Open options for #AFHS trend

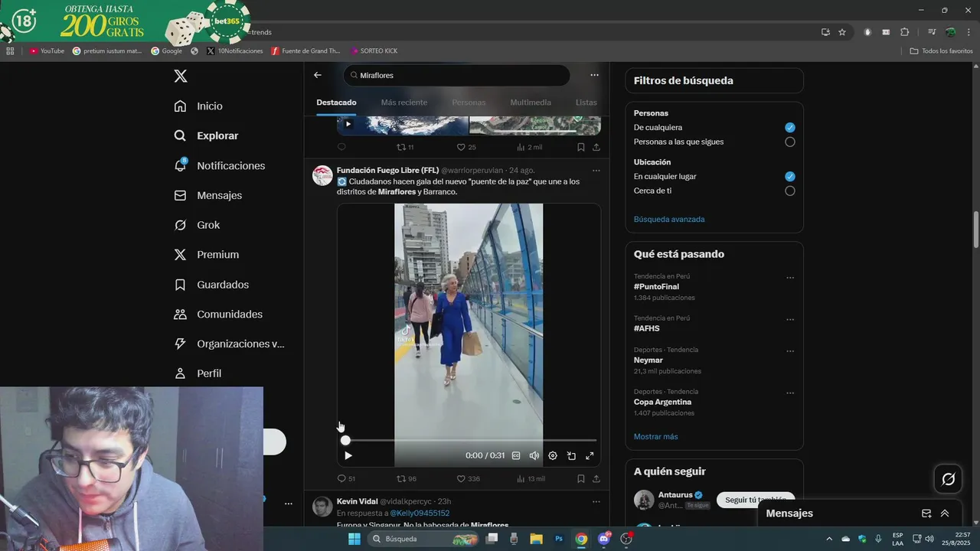pos(790,319)
